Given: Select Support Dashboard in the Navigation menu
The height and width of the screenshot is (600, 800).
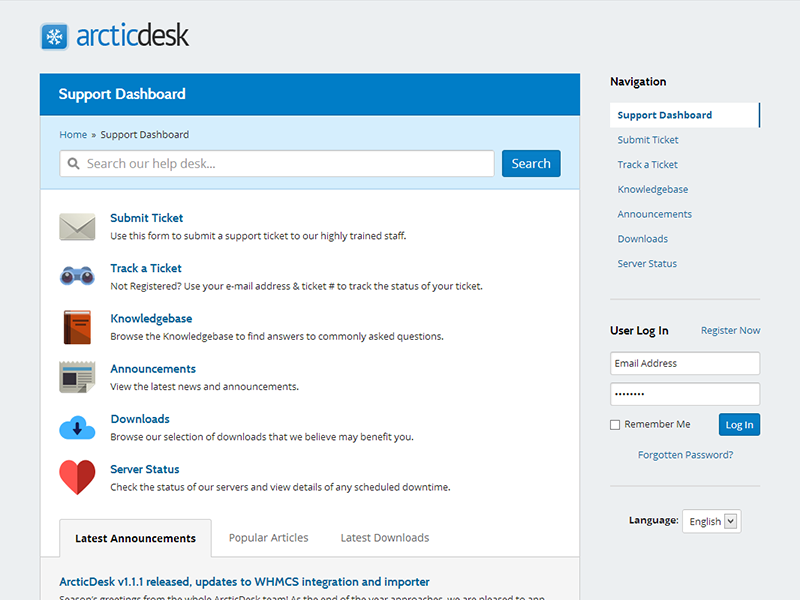Looking at the screenshot, I should coord(685,115).
